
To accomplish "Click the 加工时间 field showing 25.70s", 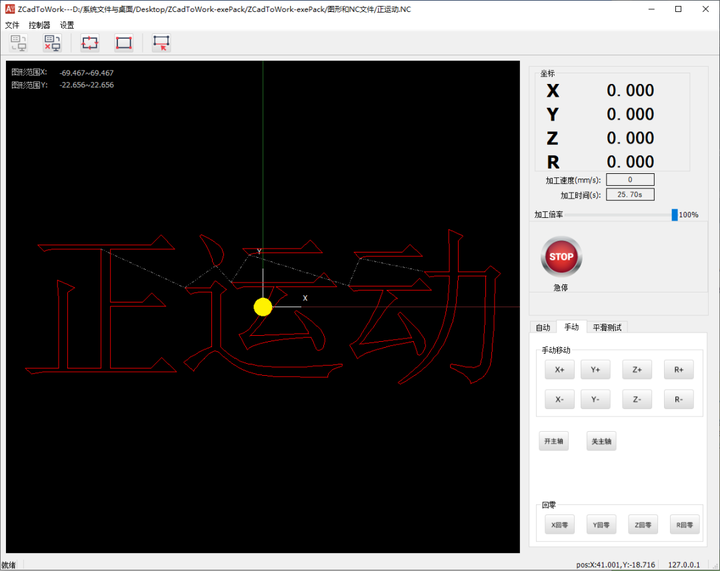I will [x=630, y=195].
